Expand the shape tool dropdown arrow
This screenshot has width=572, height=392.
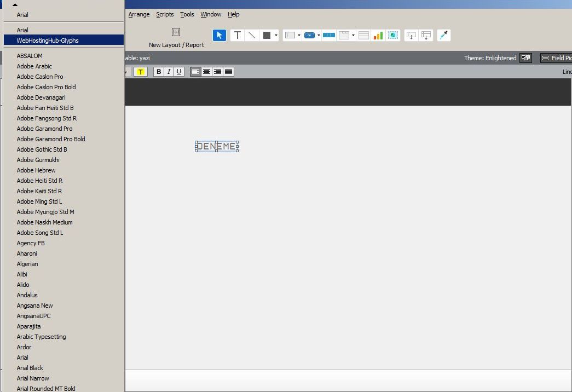pyautogui.click(x=276, y=36)
